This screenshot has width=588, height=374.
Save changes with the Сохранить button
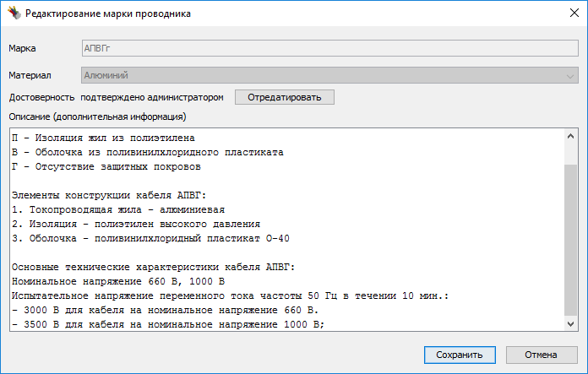point(460,355)
